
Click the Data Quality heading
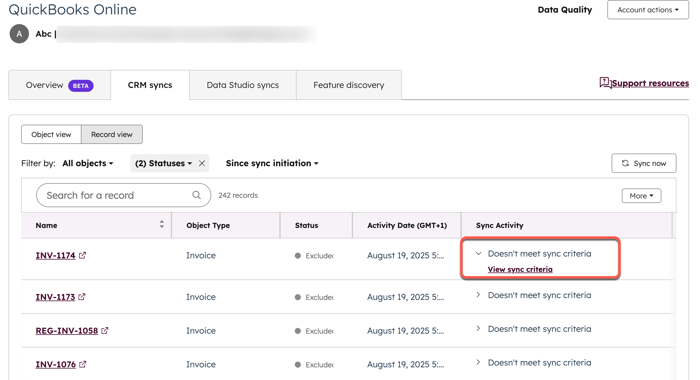coord(565,10)
